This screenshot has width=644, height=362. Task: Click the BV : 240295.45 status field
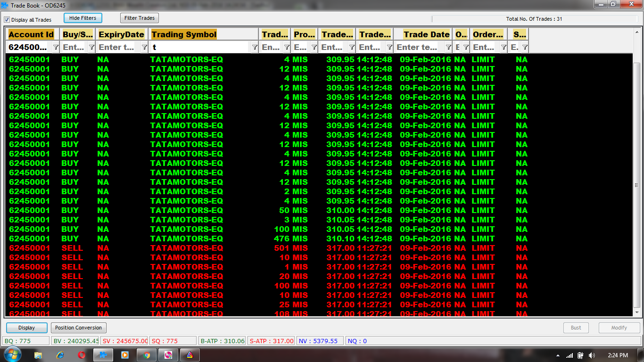pos(75,341)
